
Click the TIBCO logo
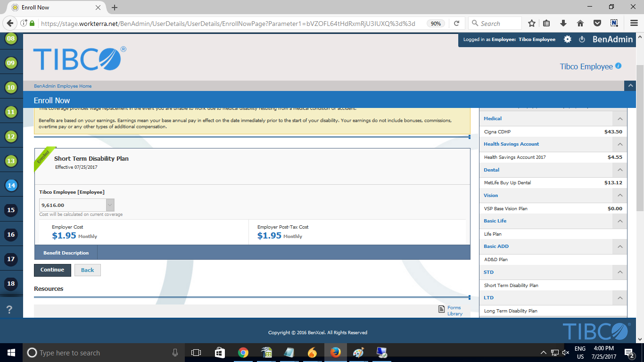[80, 59]
